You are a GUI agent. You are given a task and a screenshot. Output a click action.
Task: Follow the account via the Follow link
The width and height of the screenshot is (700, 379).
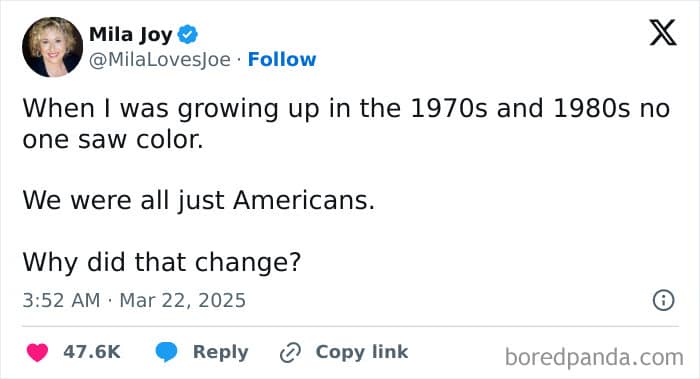282,59
